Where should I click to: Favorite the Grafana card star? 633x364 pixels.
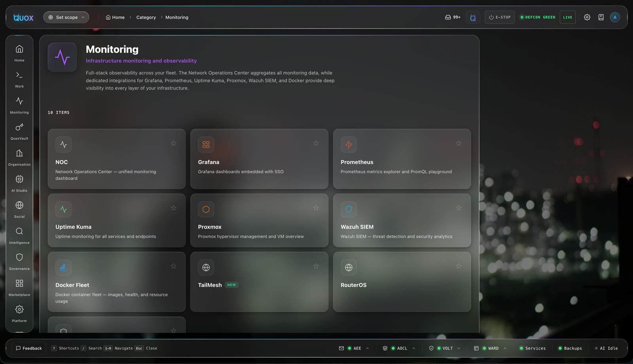(x=316, y=143)
